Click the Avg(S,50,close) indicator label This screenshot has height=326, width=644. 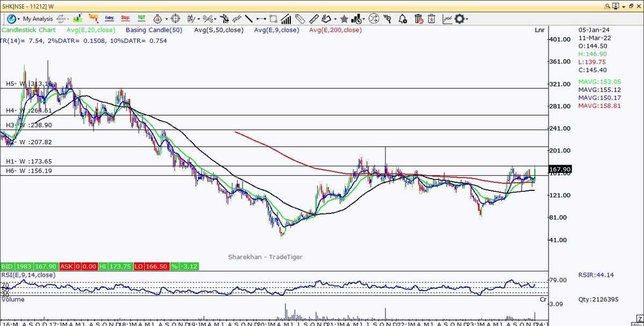(x=218, y=30)
